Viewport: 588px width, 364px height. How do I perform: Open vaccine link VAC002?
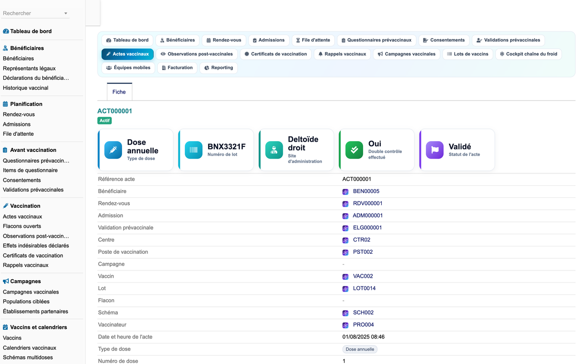coord(363,277)
